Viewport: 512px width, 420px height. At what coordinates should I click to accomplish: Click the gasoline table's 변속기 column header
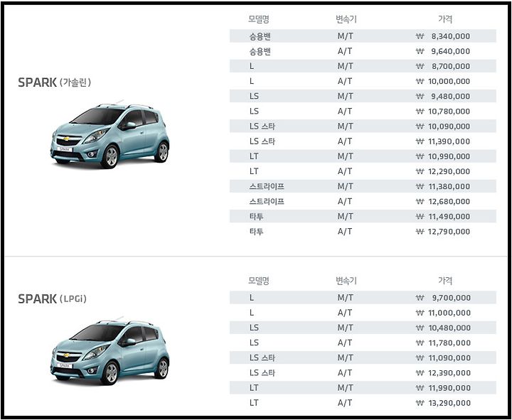tap(346, 19)
